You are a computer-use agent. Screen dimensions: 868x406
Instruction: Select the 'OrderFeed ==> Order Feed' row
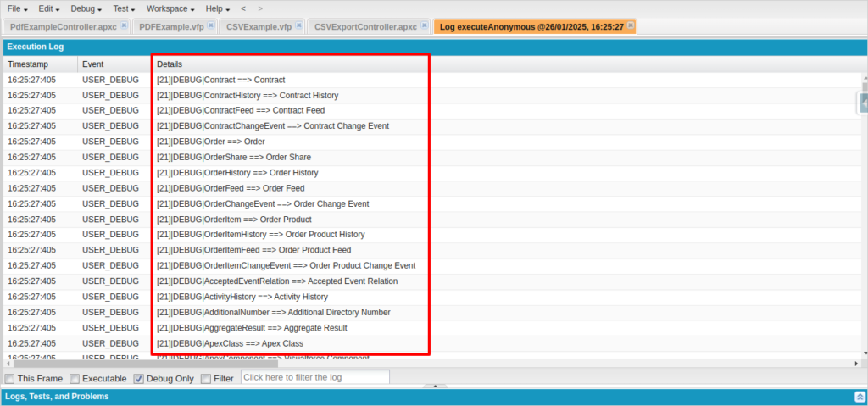click(432, 188)
